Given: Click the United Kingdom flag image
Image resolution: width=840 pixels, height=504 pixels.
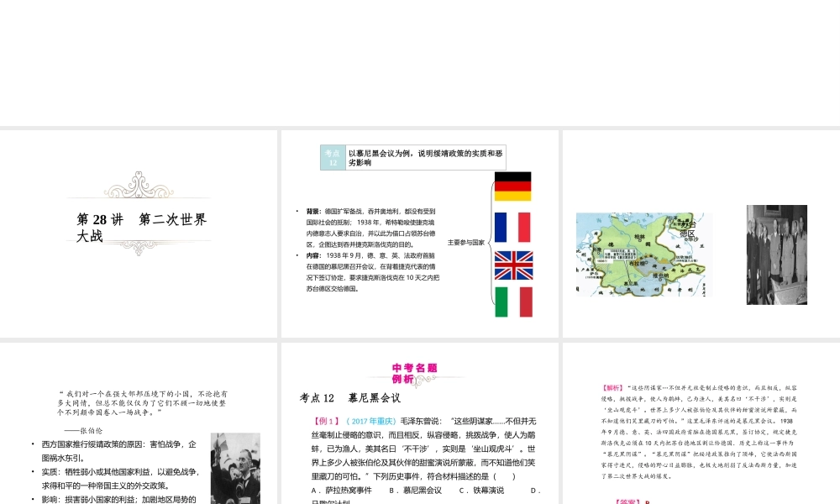Looking at the screenshot, I should (x=513, y=265).
